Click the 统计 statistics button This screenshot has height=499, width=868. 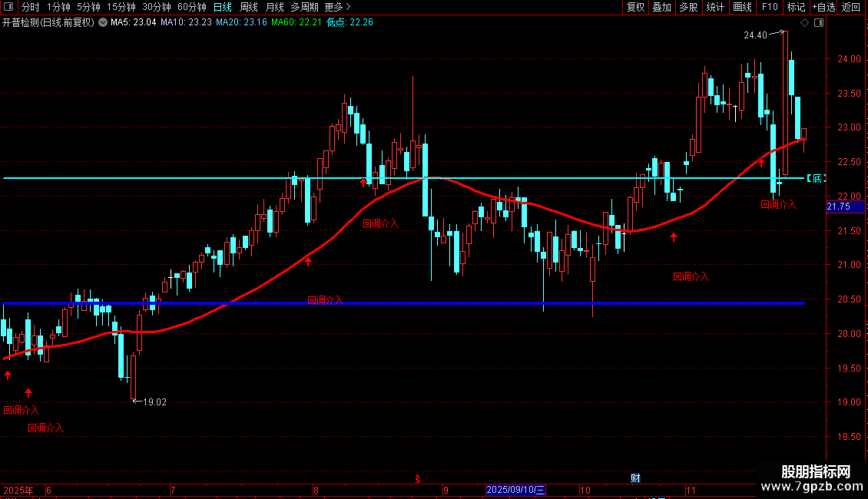point(715,7)
